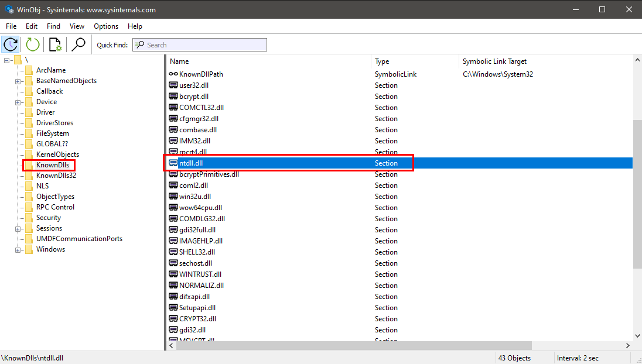This screenshot has width=642, height=364.
Task: Click the WinObj title bar app icon
Action: tap(9, 9)
